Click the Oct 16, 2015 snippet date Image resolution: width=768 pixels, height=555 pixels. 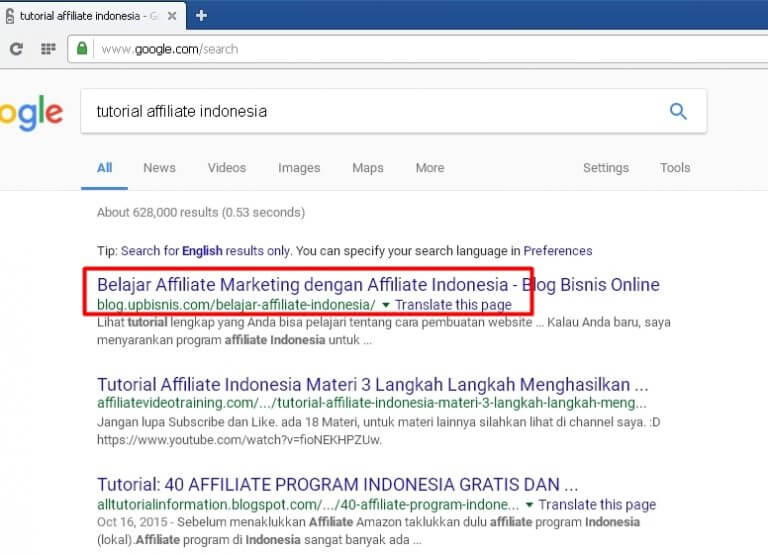[x=132, y=522]
